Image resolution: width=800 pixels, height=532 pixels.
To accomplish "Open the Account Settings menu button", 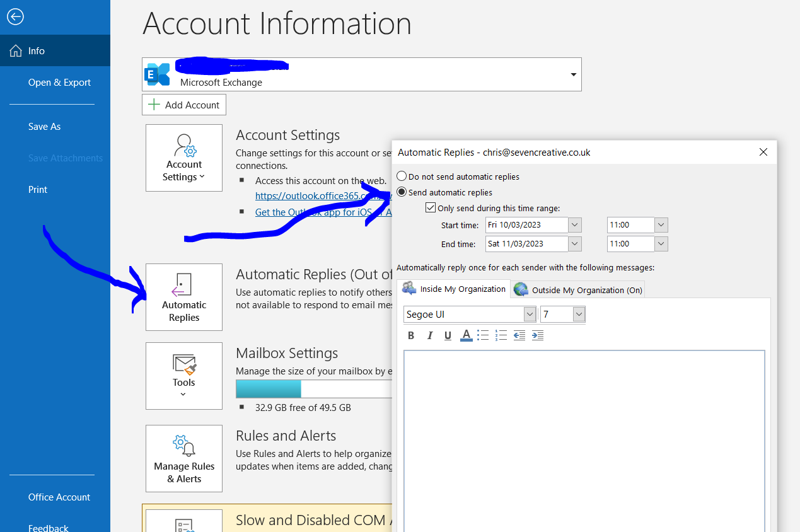I will click(x=184, y=158).
